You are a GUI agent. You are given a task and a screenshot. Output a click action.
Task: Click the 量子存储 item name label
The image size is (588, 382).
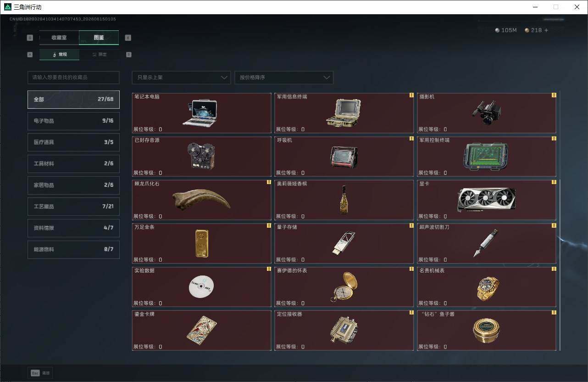pos(287,227)
